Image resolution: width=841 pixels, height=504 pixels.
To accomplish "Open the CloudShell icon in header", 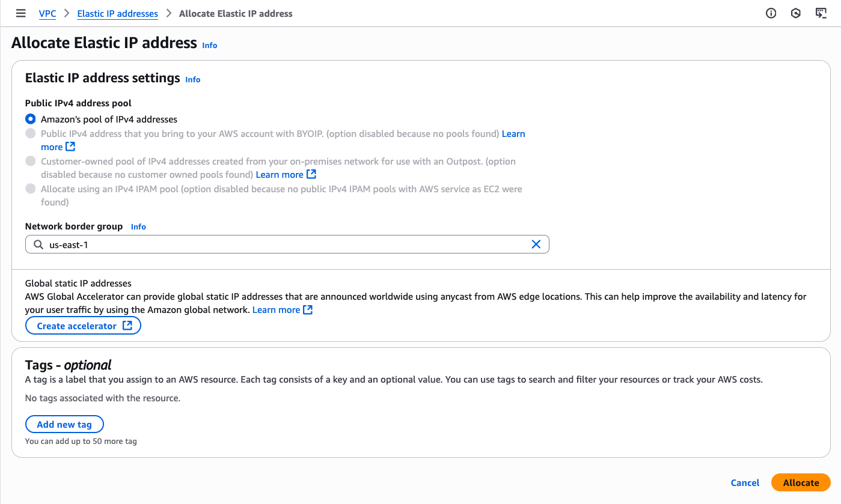I will point(821,13).
